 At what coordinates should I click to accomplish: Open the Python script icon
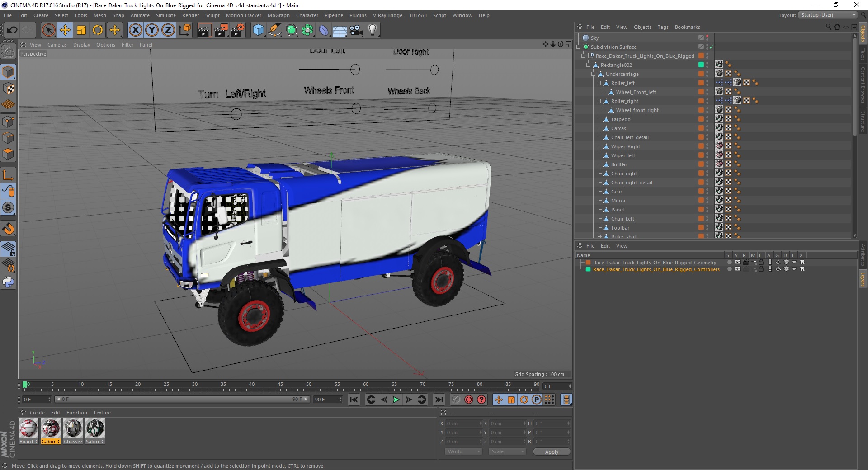8,282
